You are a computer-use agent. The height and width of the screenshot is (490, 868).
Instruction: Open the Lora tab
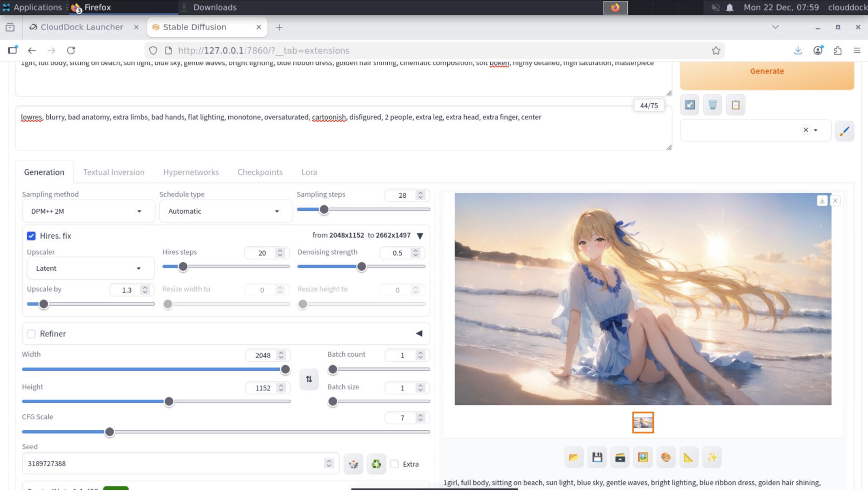(x=309, y=172)
